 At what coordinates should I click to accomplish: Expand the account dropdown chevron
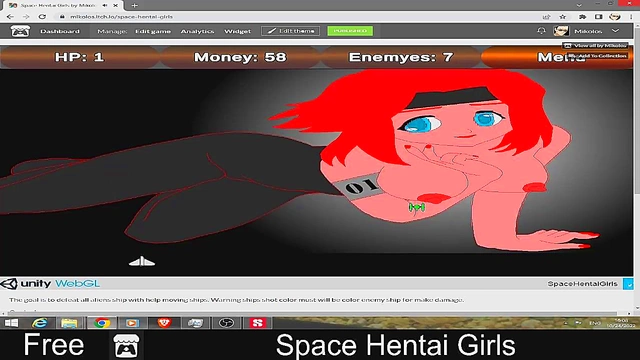(616, 31)
